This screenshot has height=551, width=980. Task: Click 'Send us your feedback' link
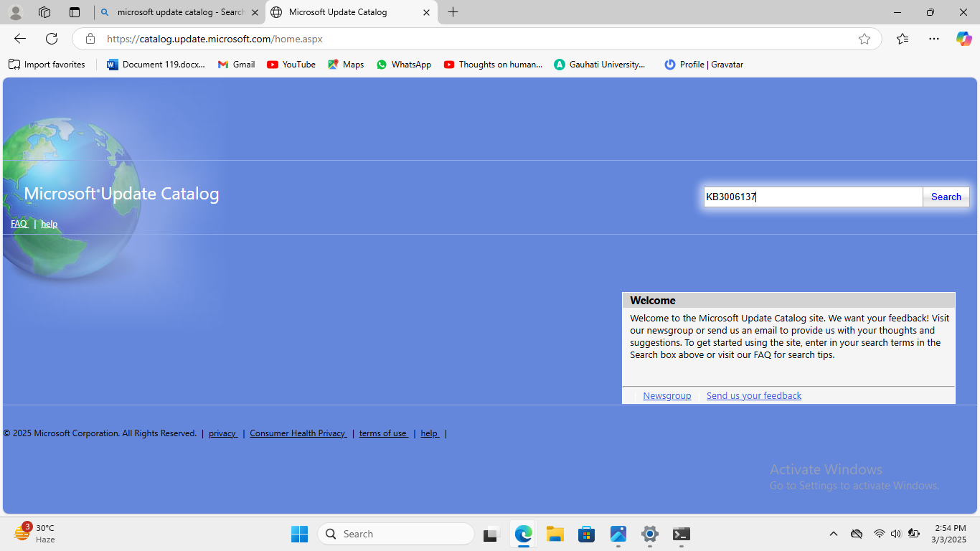[x=753, y=395]
